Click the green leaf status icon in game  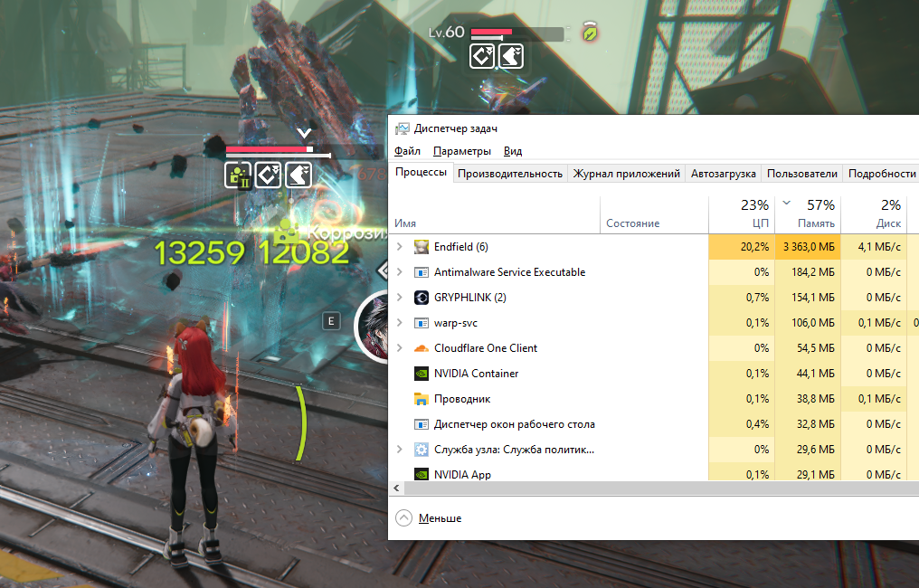point(590,32)
